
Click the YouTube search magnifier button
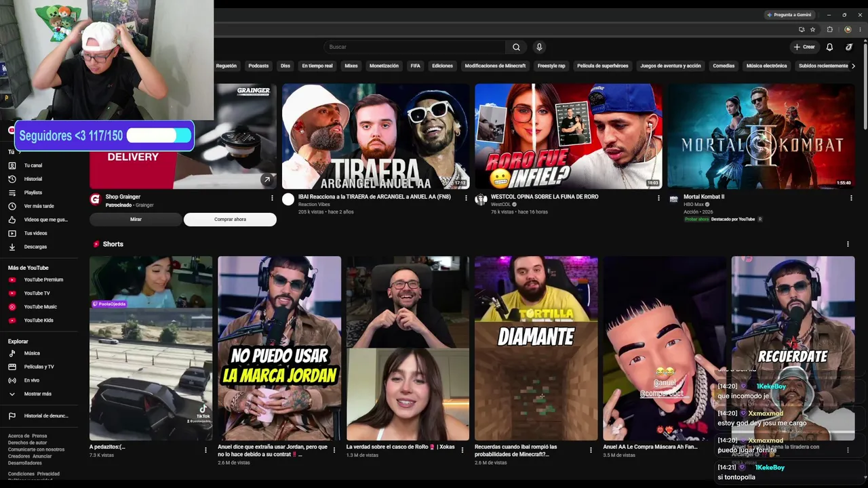[516, 47]
